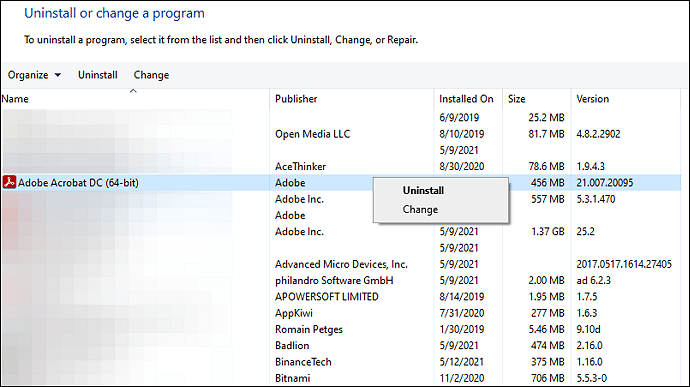Click the 11/2/2020 installed date

coord(462,378)
